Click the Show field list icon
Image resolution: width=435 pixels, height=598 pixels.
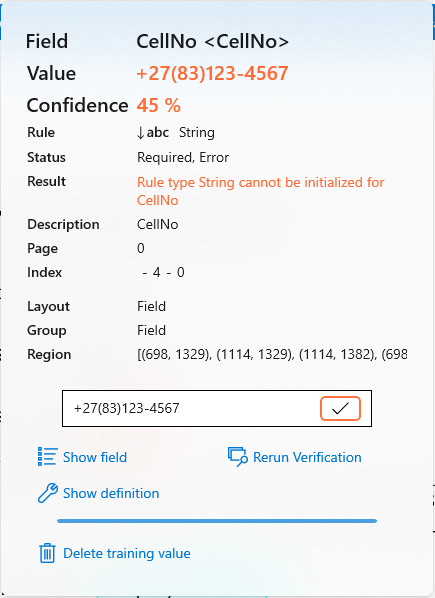(x=48, y=457)
